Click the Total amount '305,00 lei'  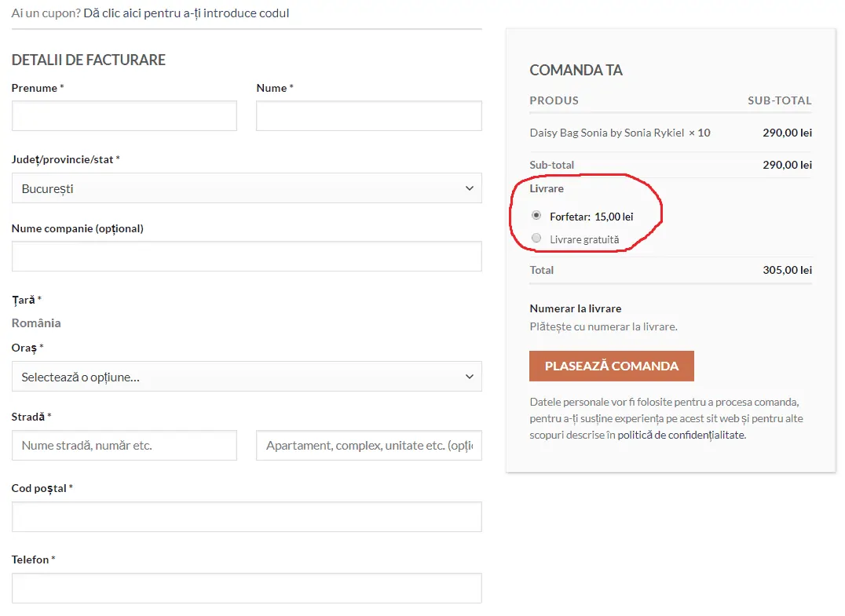tap(788, 270)
